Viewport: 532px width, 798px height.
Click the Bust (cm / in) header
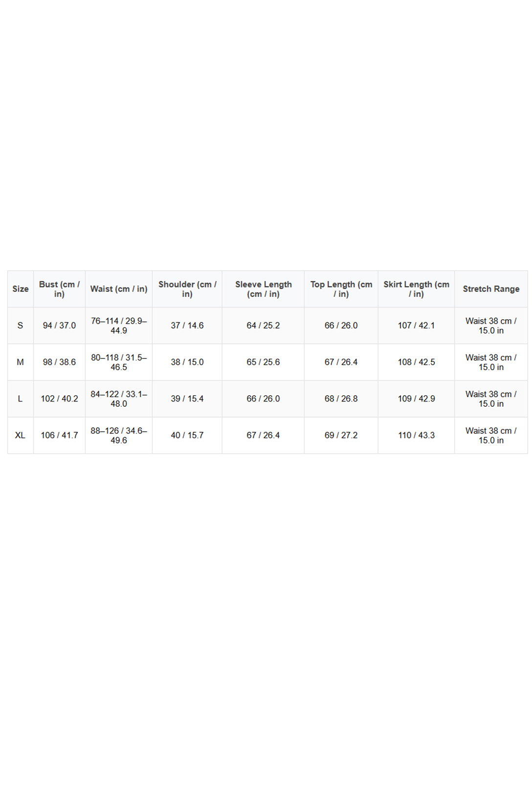(59, 289)
